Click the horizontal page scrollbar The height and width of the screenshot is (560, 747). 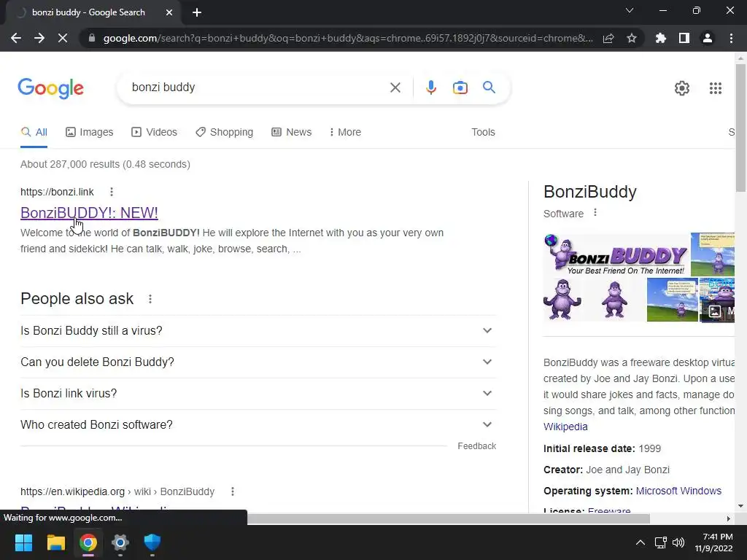point(449,518)
